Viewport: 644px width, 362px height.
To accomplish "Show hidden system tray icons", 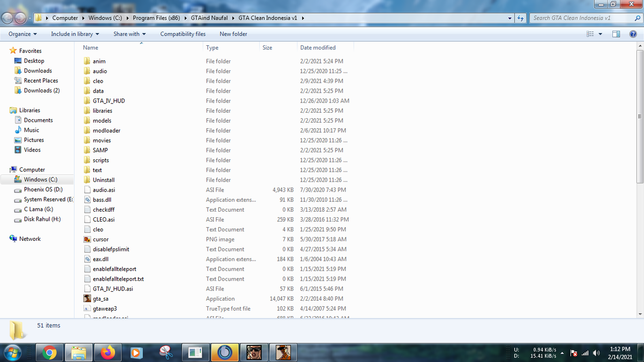I will [562, 353].
